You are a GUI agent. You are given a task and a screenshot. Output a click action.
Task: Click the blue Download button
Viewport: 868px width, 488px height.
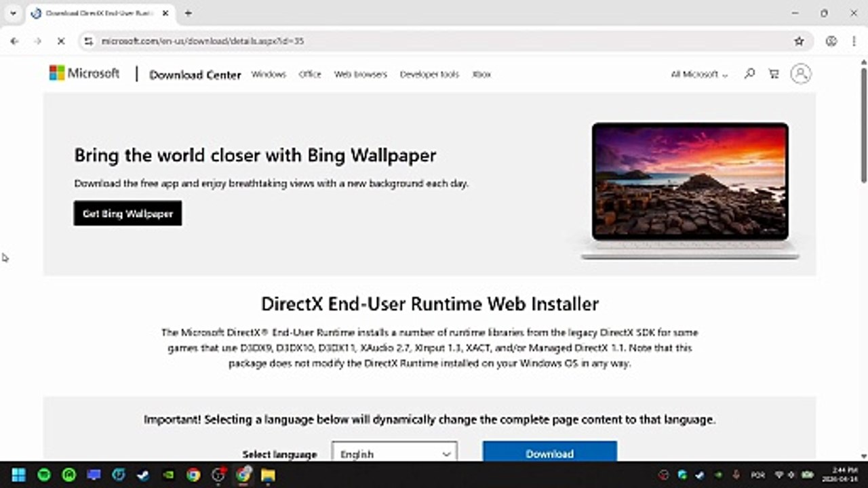coord(550,452)
